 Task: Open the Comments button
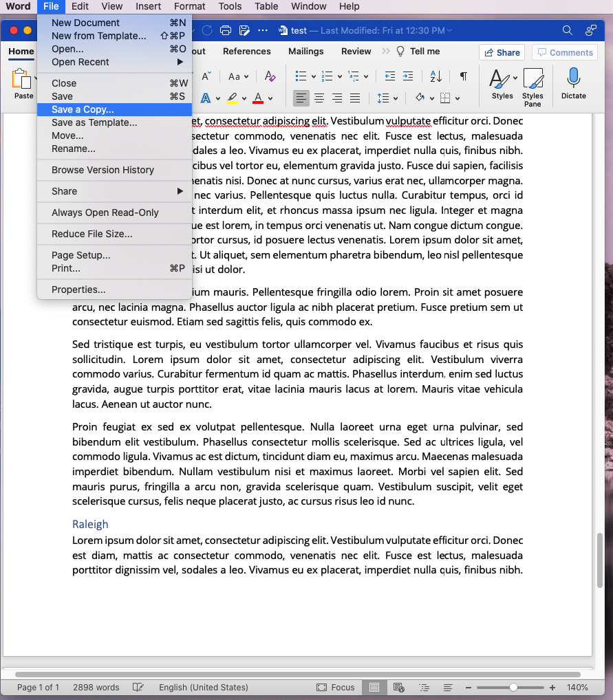pyautogui.click(x=566, y=53)
